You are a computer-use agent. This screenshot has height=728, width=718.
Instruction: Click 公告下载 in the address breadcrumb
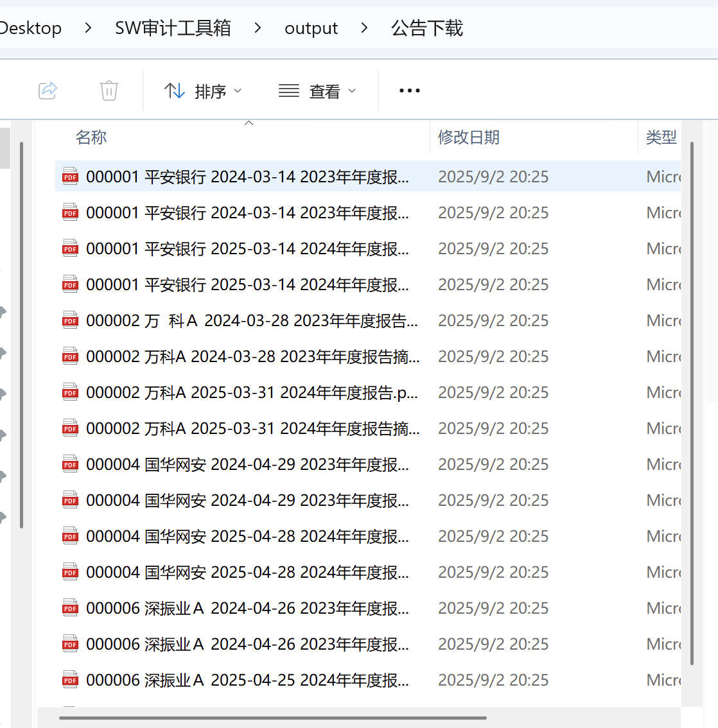click(427, 28)
